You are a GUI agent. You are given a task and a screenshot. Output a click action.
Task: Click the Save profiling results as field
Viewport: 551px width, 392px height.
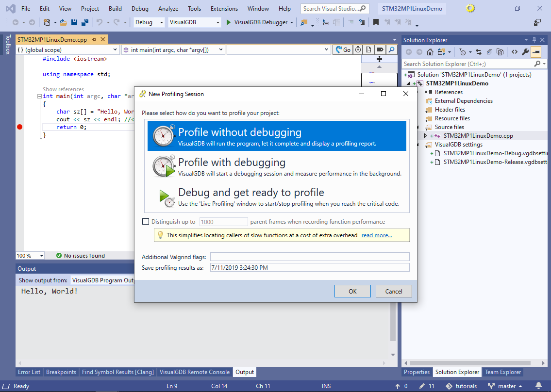click(310, 268)
